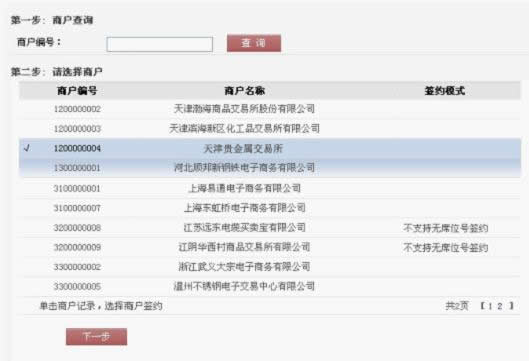Screen dimensions: 529x361
Task: Select merchant number 3200000008
Action: [x=77, y=228]
